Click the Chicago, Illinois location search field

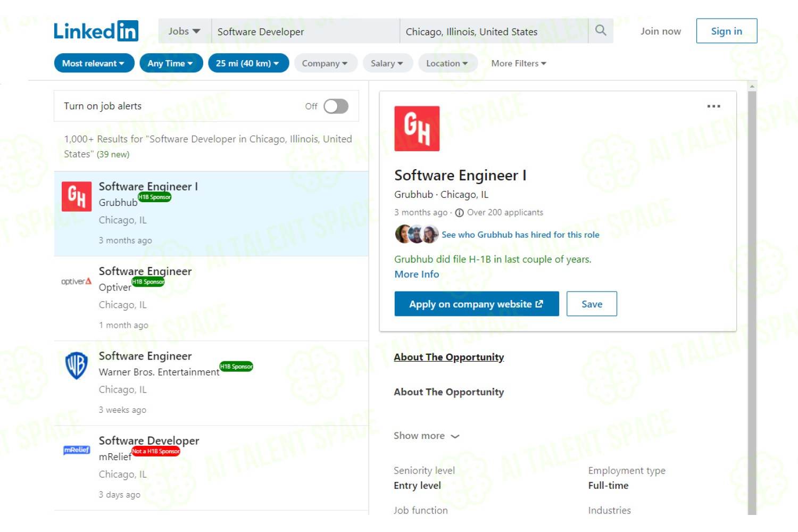coord(494,31)
